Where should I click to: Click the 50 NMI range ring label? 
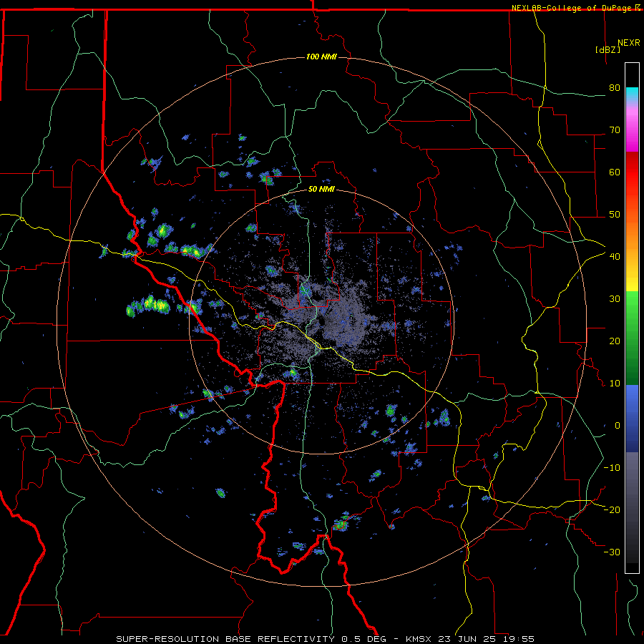pyautogui.click(x=321, y=189)
